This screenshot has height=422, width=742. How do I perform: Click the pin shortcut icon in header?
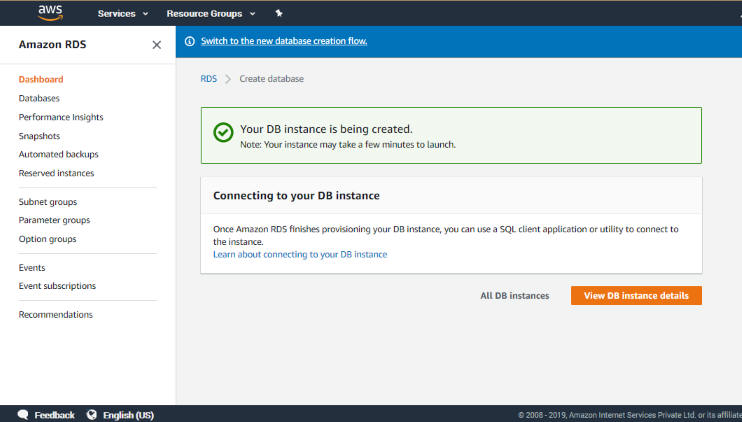[x=279, y=14]
